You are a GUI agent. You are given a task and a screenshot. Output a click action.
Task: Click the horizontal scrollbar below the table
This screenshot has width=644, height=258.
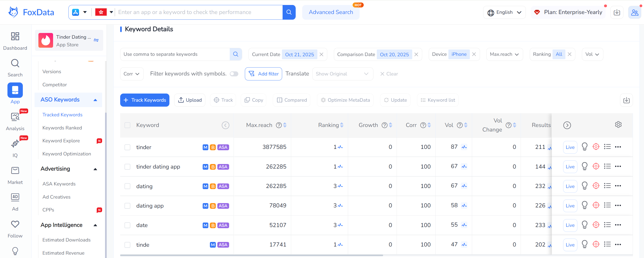251,255
